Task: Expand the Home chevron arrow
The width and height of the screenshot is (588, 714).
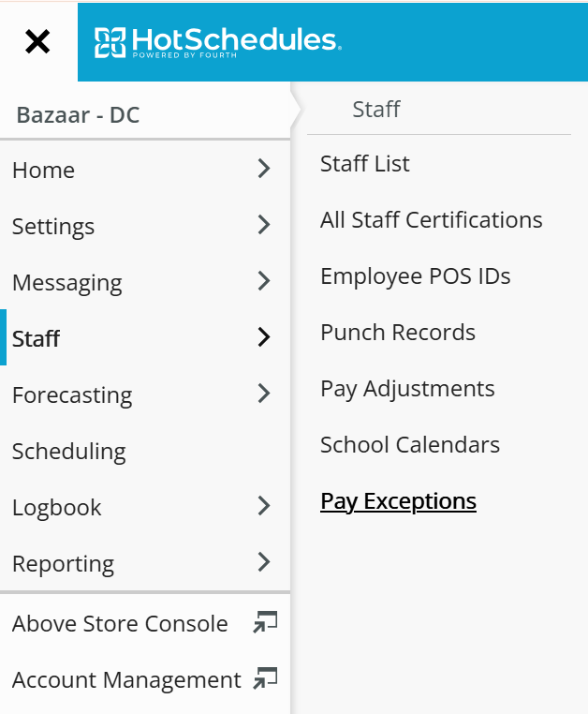Action: 264,169
